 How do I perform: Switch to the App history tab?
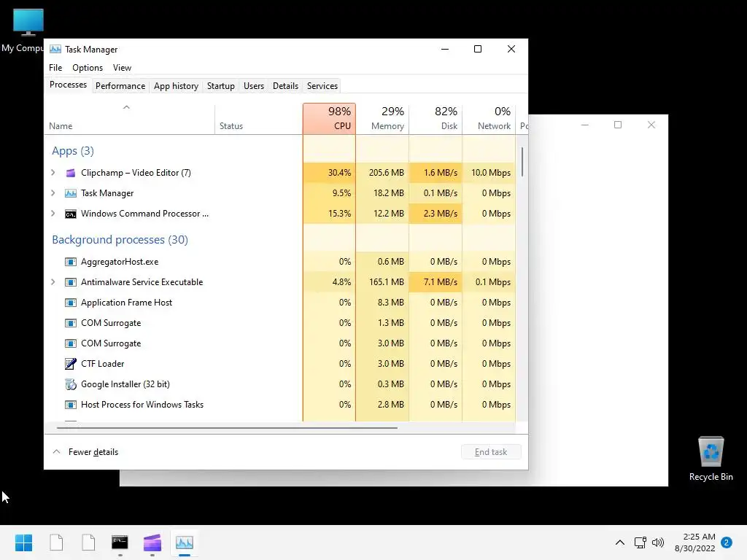pos(176,86)
